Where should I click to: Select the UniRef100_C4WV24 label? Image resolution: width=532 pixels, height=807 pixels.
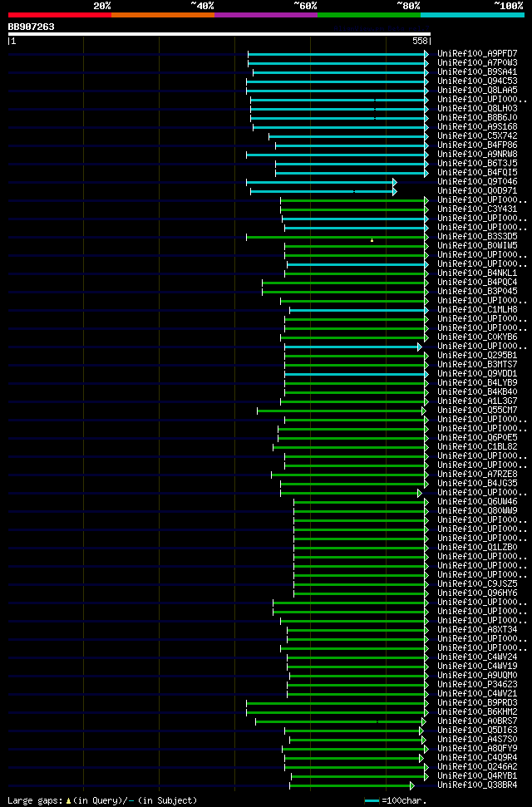tap(477, 657)
